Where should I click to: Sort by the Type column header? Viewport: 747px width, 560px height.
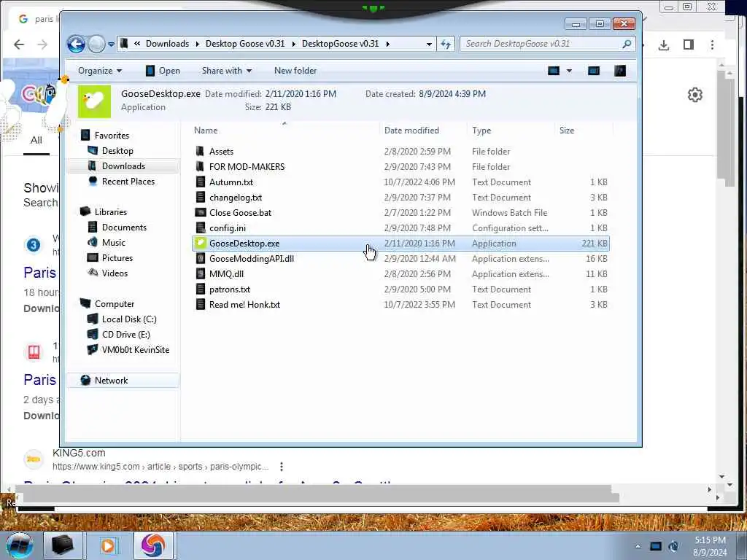point(481,130)
